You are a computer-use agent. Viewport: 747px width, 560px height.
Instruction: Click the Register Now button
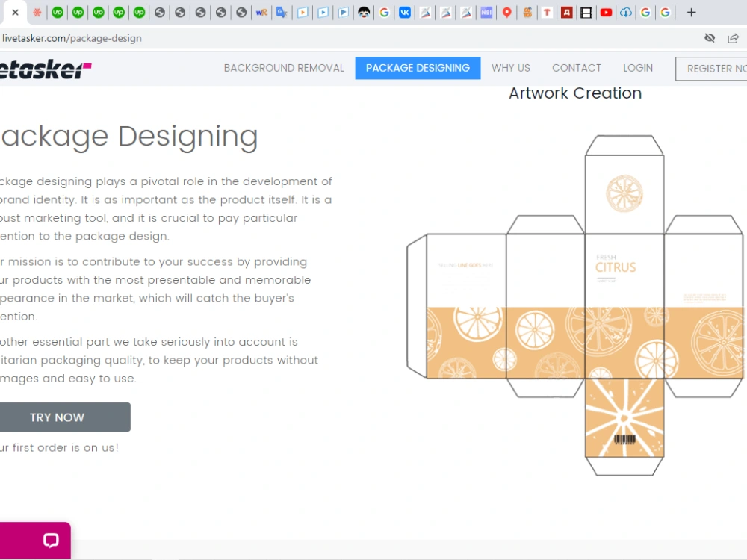(711, 69)
